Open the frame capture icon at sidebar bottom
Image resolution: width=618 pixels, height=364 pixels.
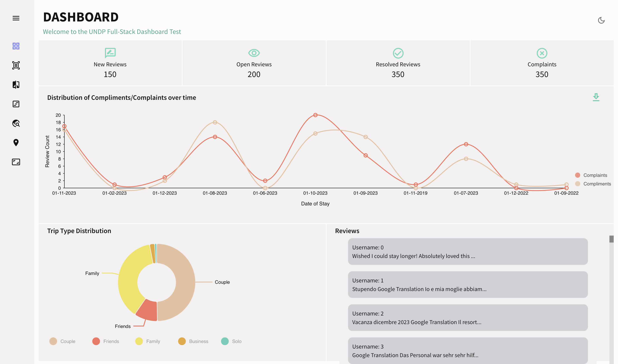point(16,162)
